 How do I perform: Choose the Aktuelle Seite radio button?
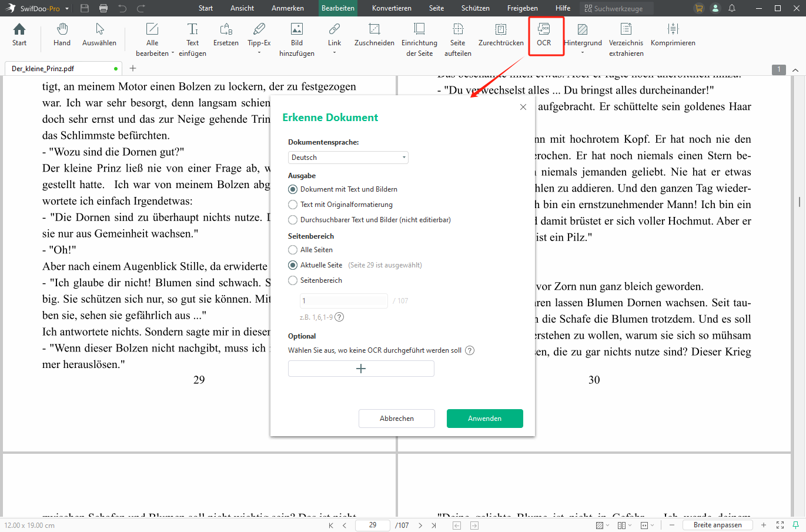pyautogui.click(x=293, y=265)
